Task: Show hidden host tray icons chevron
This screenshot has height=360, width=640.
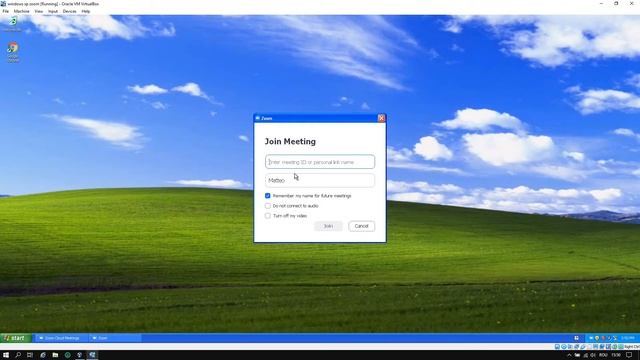Action: (569, 356)
